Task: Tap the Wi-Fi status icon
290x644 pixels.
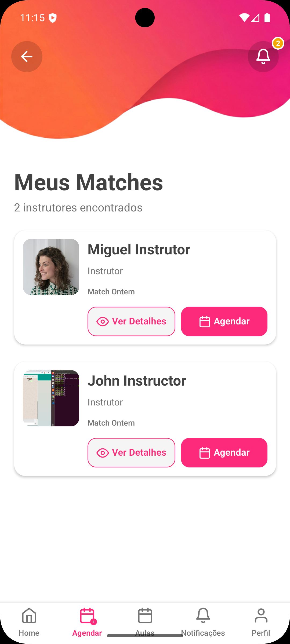Action: [244, 18]
